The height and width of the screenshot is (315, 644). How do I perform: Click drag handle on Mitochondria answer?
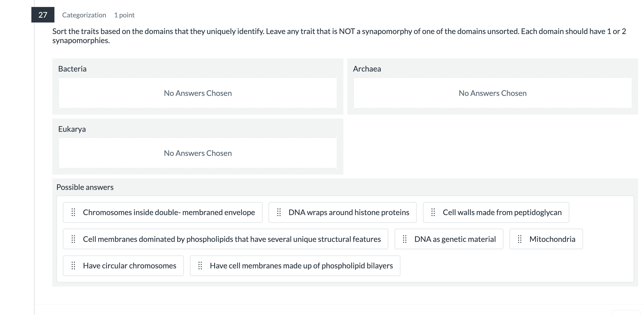click(x=520, y=239)
